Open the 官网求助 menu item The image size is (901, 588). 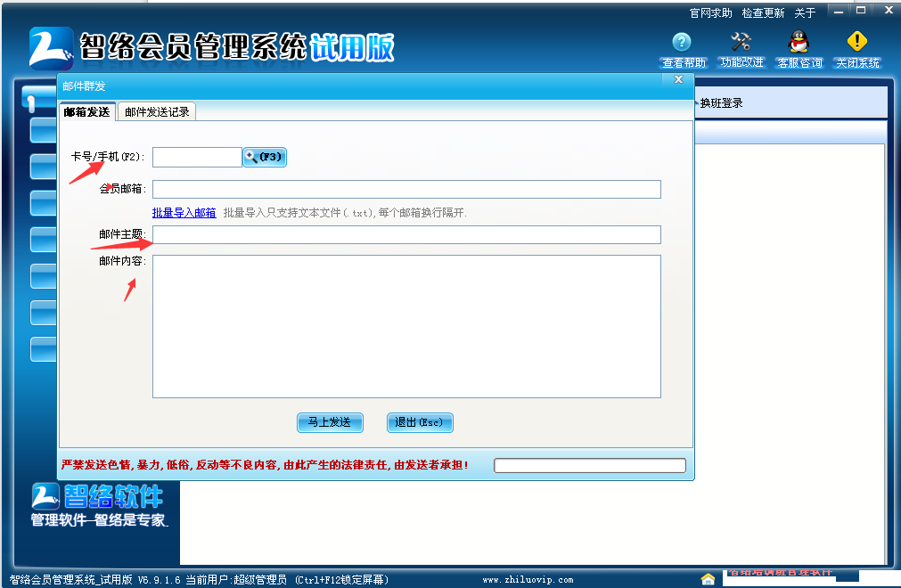(x=711, y=13)
